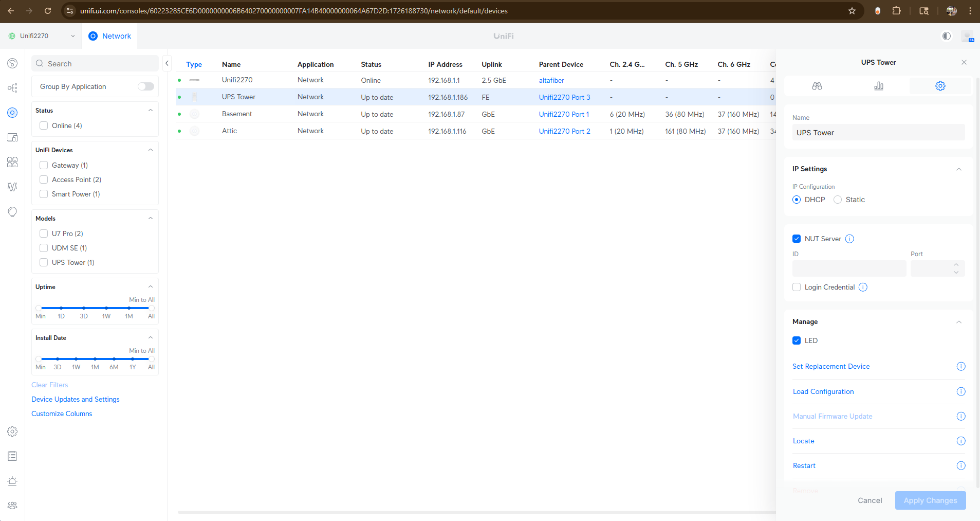Open Settings gear in left sidebar

pos(12,432)
